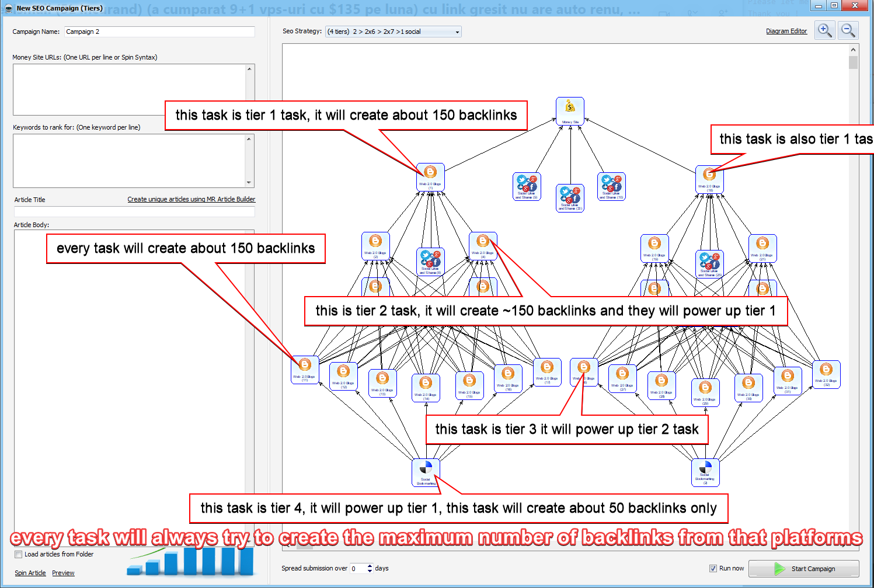Image resolution: width=874 pixels, height=588 pixels.
Task: Zoom in on the campaign diagram
Action: 825,30
